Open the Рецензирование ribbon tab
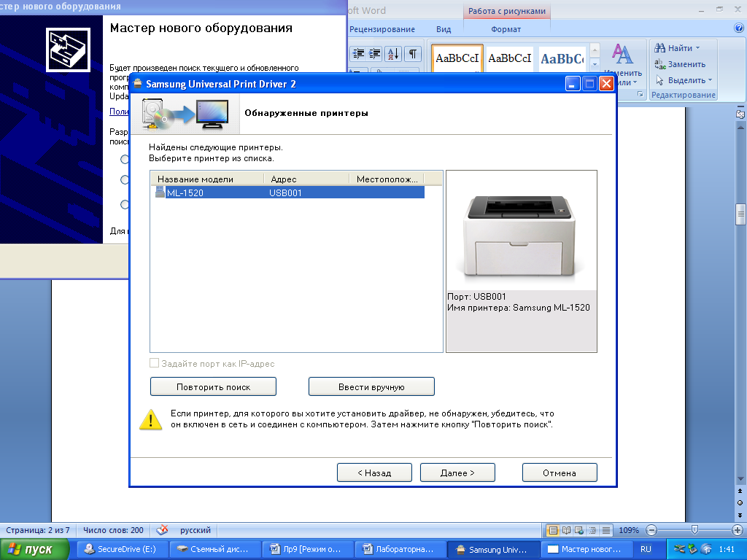The image size is (747, 560). [382, 29]
